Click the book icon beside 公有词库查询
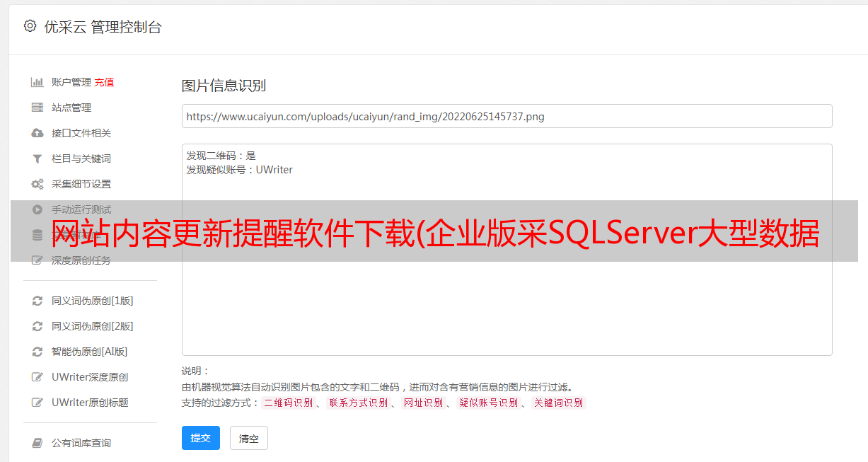868x462 pixels. coord(37,443)
